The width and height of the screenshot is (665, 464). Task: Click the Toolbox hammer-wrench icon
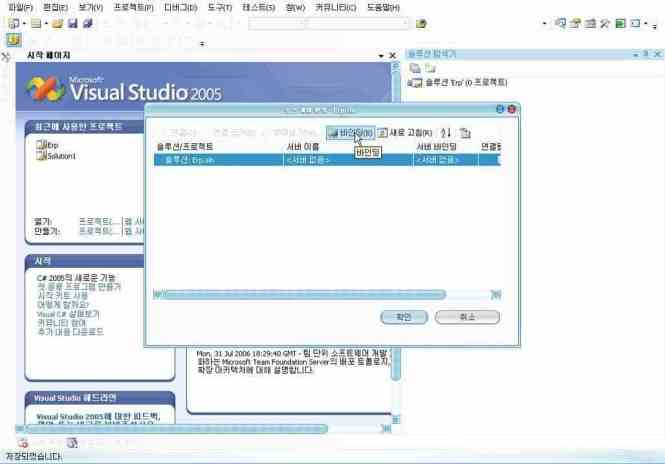(605, 23)
